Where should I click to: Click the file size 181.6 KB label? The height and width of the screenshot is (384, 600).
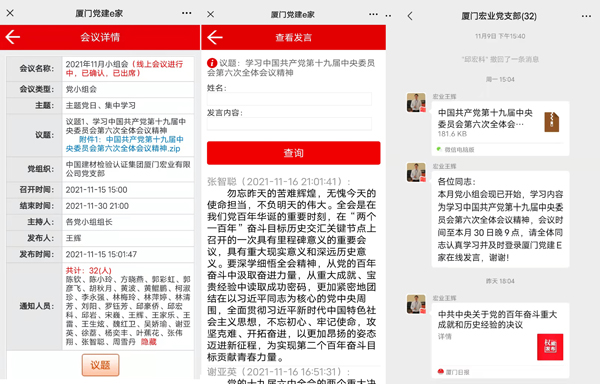pyautogui.click(x=452, y=134)
